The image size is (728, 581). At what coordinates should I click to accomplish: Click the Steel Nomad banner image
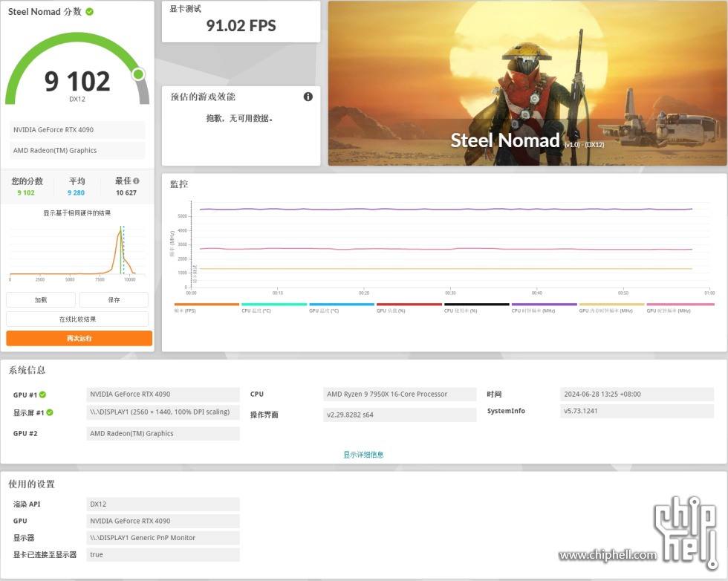[527, 83]
